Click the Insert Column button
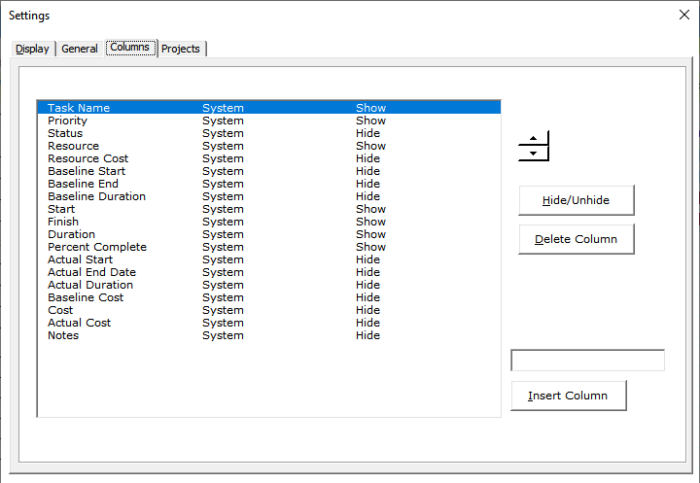The width and height of the screenshot is (700, 483). tap(568, 395)
